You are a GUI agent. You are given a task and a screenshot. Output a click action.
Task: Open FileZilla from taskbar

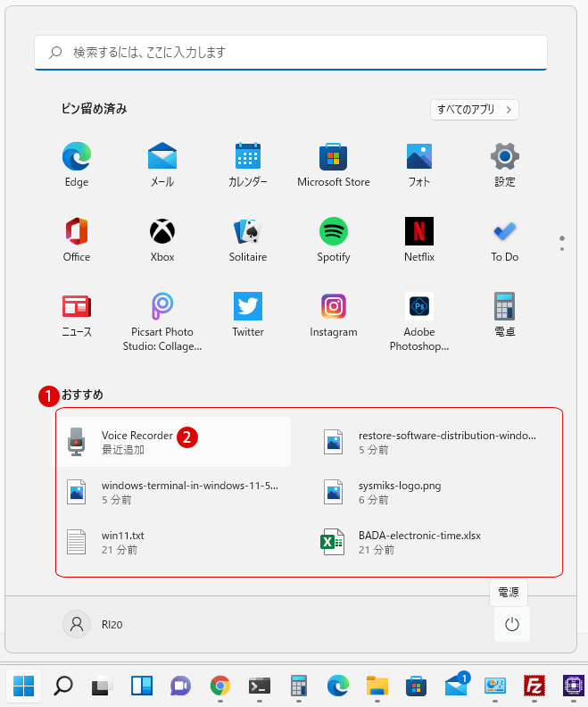534,686
